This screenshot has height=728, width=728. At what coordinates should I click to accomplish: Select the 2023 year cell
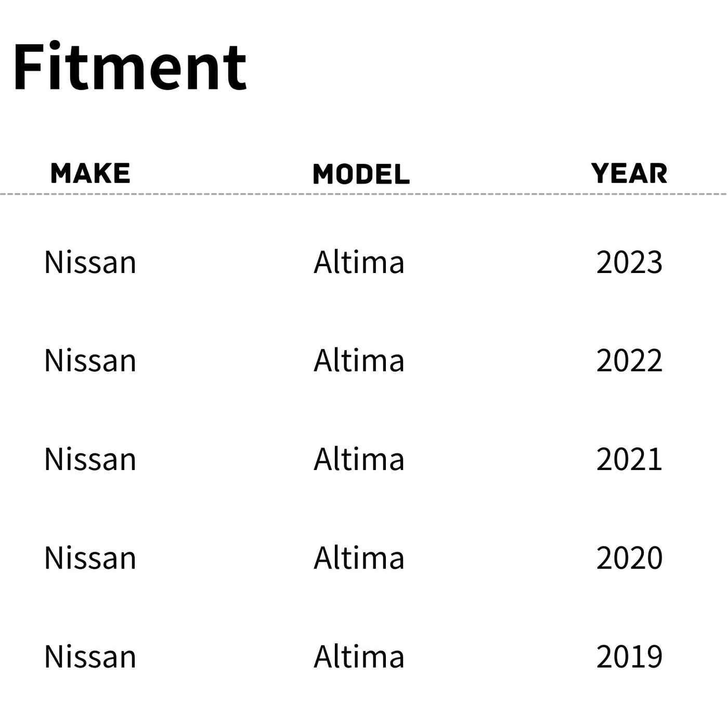pyautogui.click(x=629, y=262)
